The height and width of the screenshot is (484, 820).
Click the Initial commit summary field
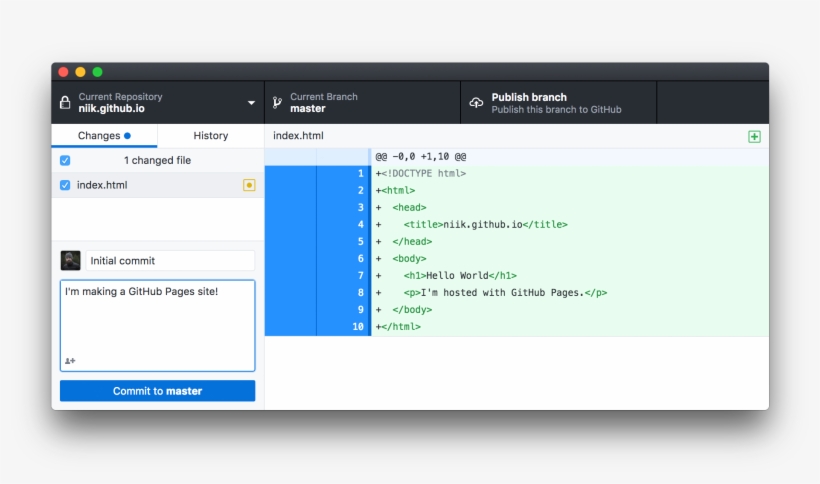pyautogui.click(x=170, y=261)
